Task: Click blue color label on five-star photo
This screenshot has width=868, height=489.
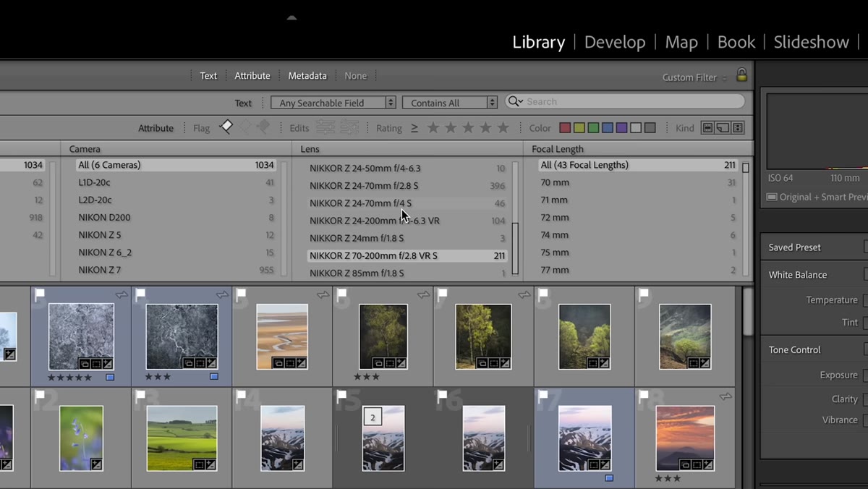Action: (x=110, y=377)
